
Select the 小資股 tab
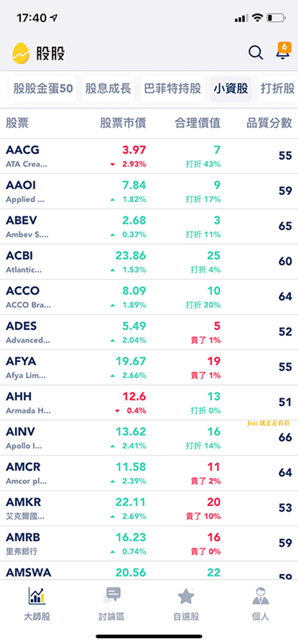(x=231, y=89)
